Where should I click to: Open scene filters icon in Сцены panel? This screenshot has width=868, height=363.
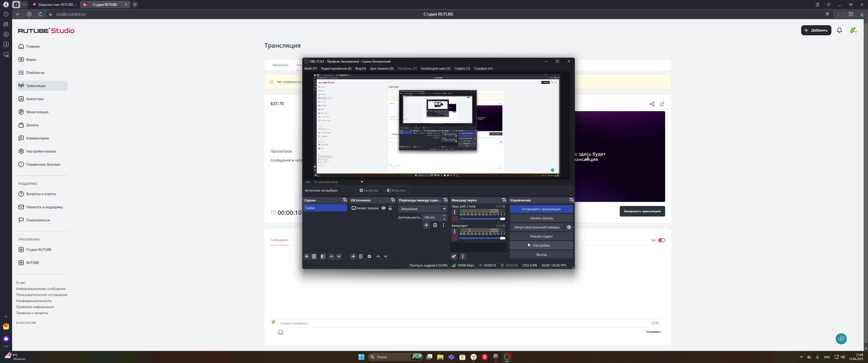[322, 257]
